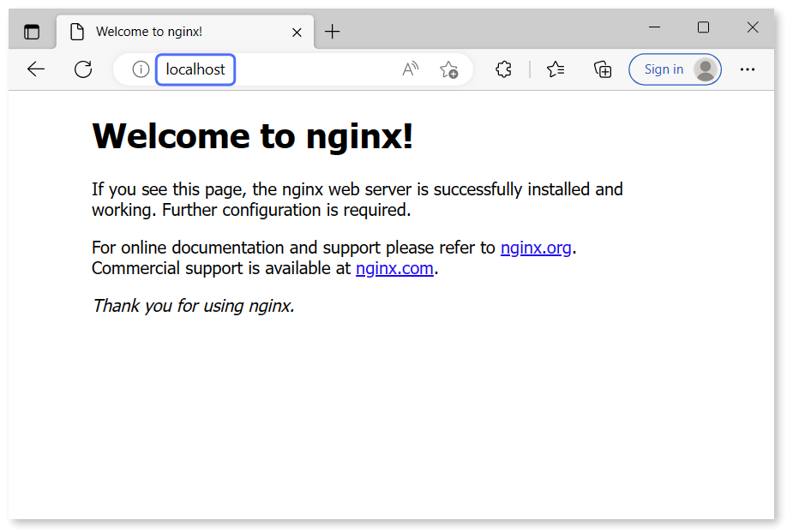787x532 pixels.
Task: Open the Settings and more menu
Action: click(x=748, y=69)
